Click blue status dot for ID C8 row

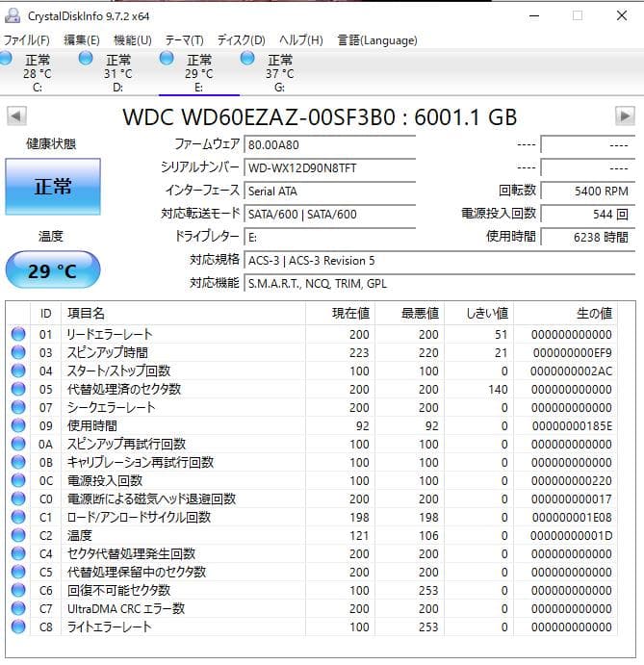(18, 627)
